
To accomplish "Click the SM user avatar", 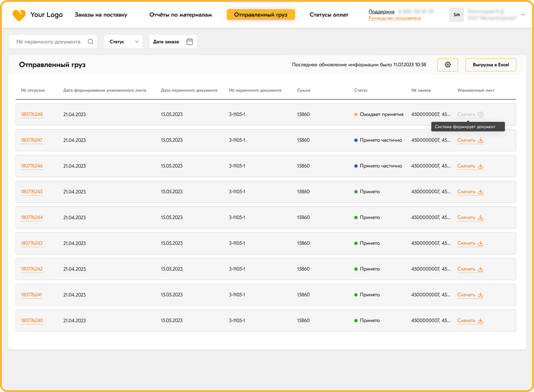I will click(457, 15).
